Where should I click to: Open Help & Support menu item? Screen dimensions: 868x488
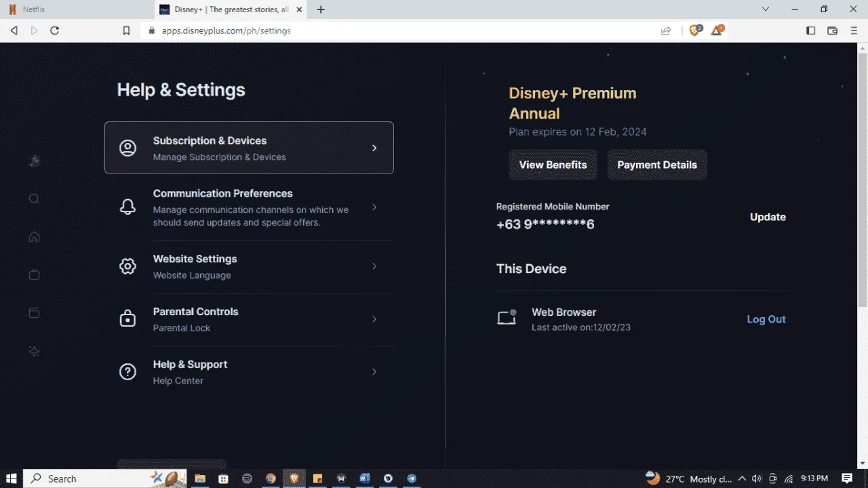pyautogui.click(x=249, y=372)
